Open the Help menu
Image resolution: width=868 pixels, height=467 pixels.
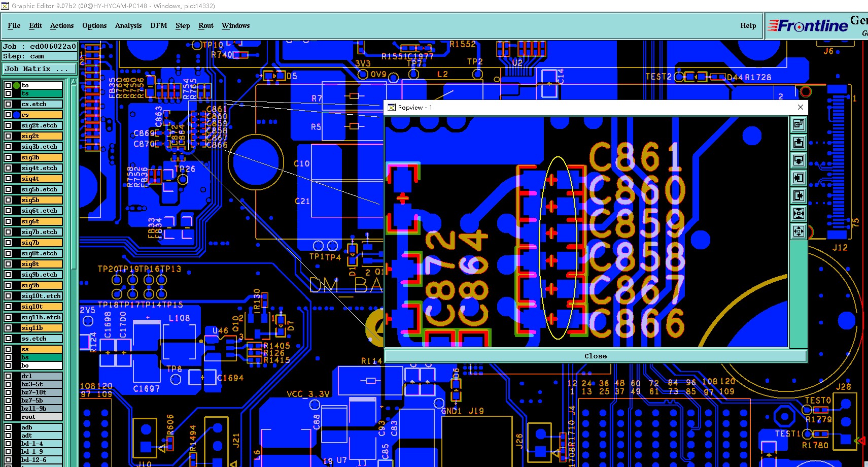click(748, 25)
